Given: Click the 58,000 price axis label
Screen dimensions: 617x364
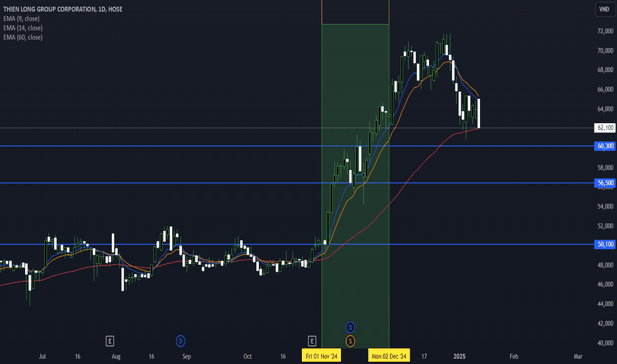Looking at the screenshot, I should click(605, 167).
